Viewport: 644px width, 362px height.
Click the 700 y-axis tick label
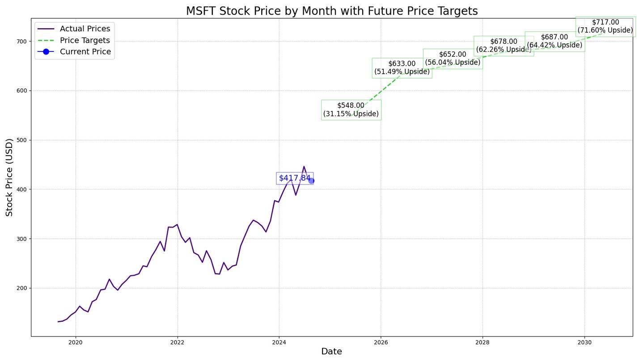point(22,42)
